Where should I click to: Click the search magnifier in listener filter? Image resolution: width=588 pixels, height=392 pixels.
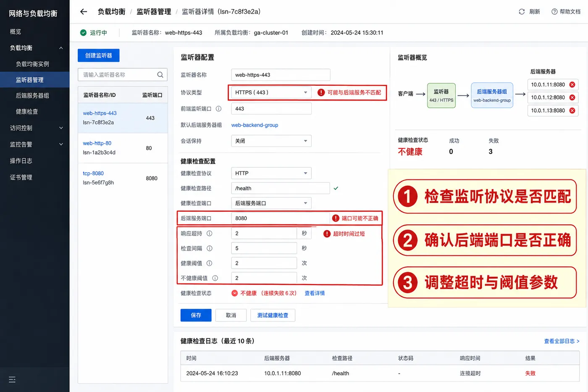click(x=160, y=75)
